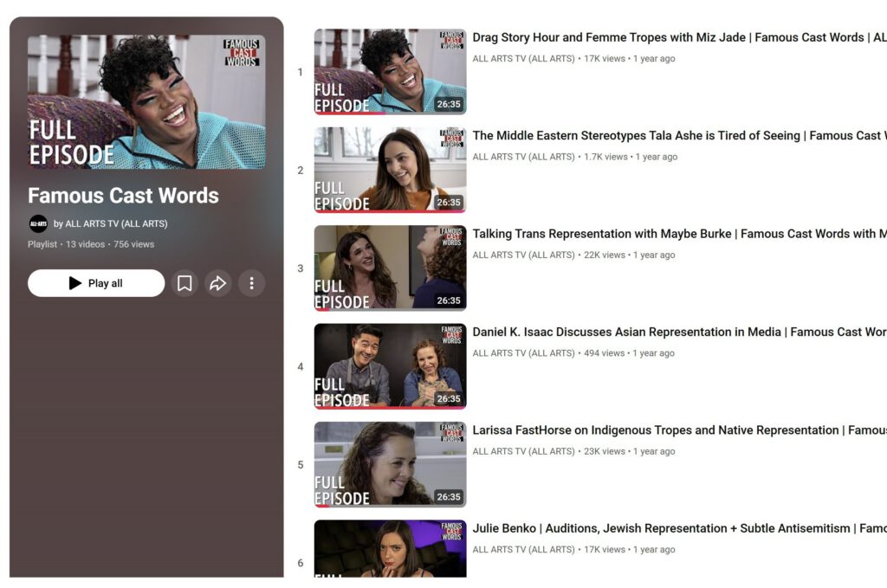This screenshot has width=887, height=588.
Task: Click the Play all button
Action: [96, 283]
